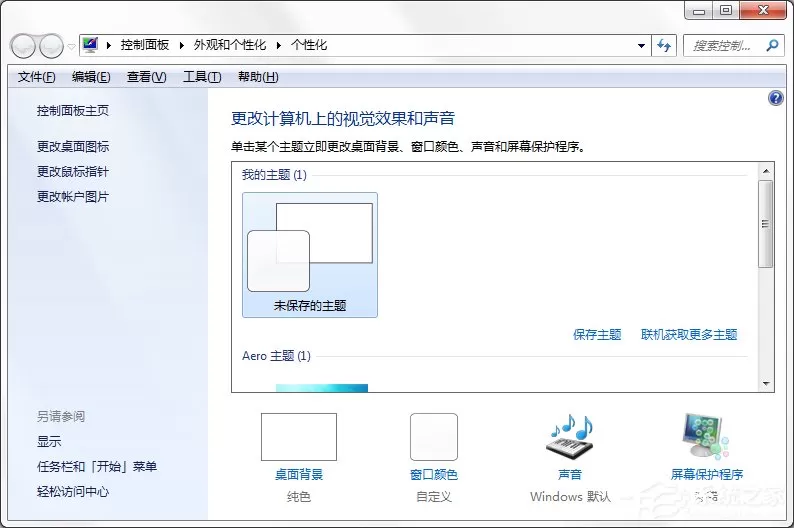The height and width of the screenshot is (528, 794).
Task: Click the 保存主题 link
Action: pos(597,335)
